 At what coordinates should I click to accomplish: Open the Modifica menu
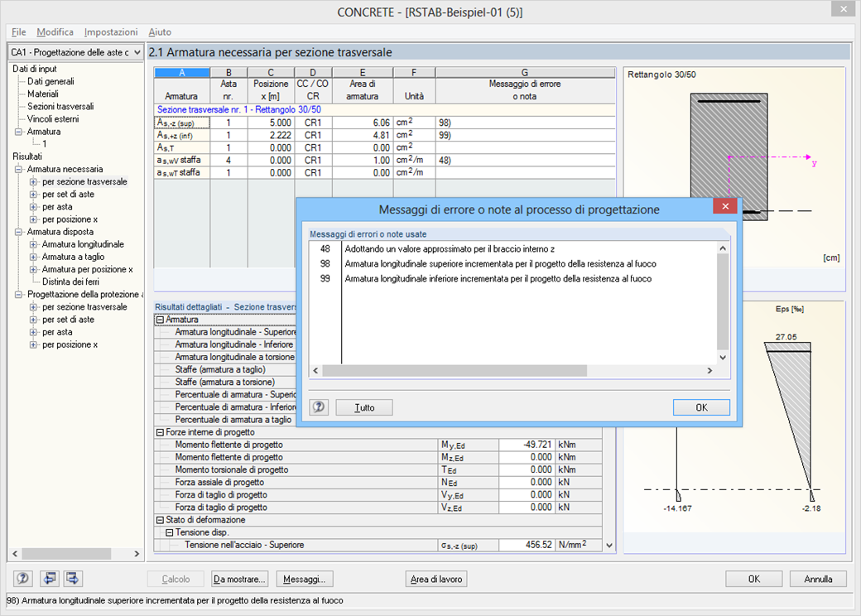pos(55,31)
